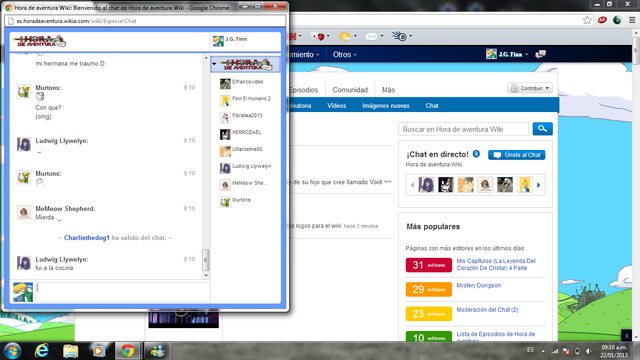Bookmark page with the star icon

[x=587, y=20]
